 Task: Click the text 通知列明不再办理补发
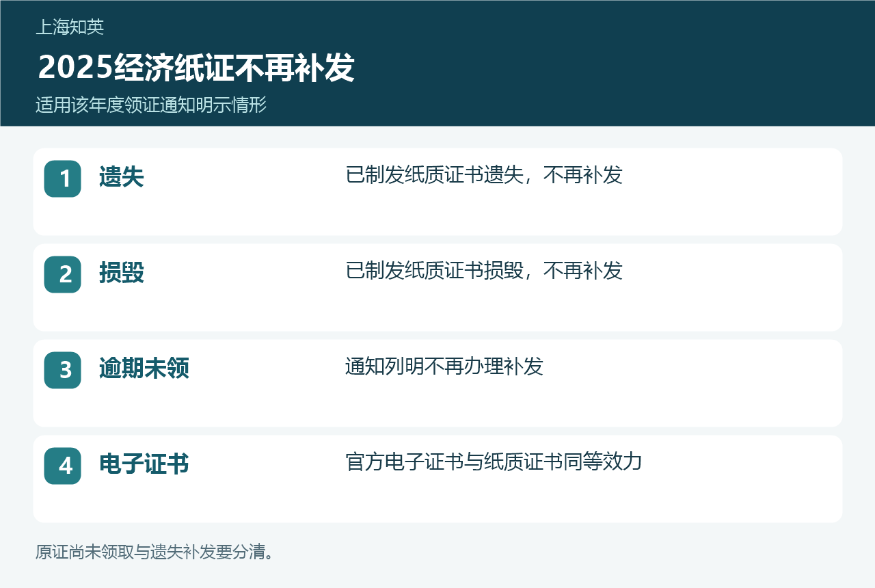444,367
